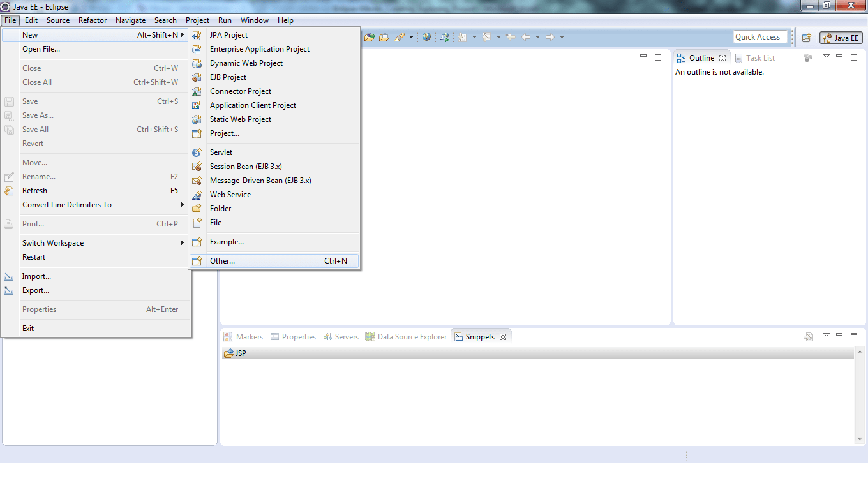Minimize the Outline view
The image size is (868, 490).
[x=839, y=57]
